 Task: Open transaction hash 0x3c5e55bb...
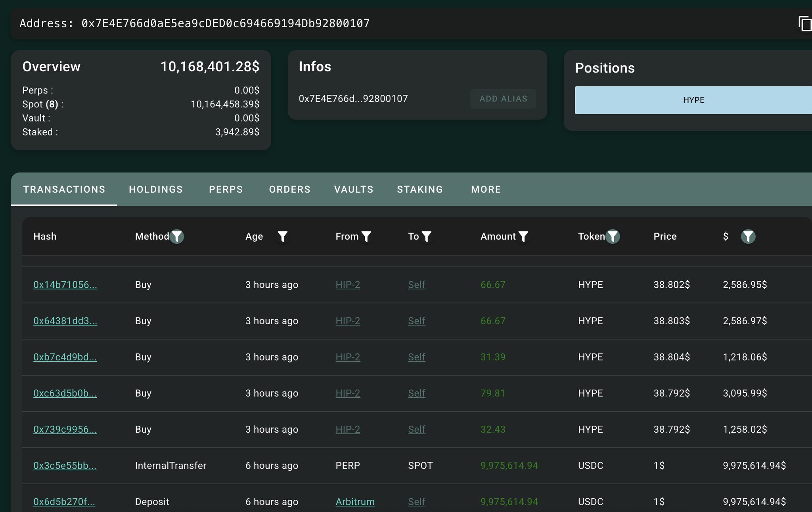65,466
